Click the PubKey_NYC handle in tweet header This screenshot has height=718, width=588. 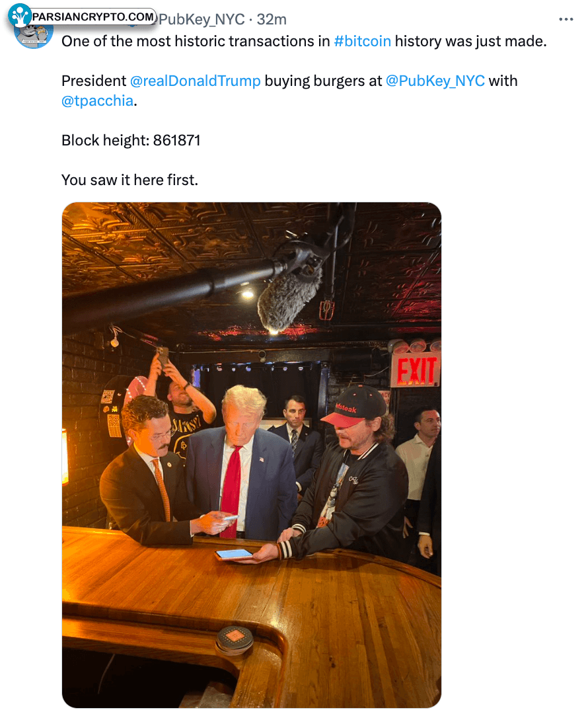[202, 20]
